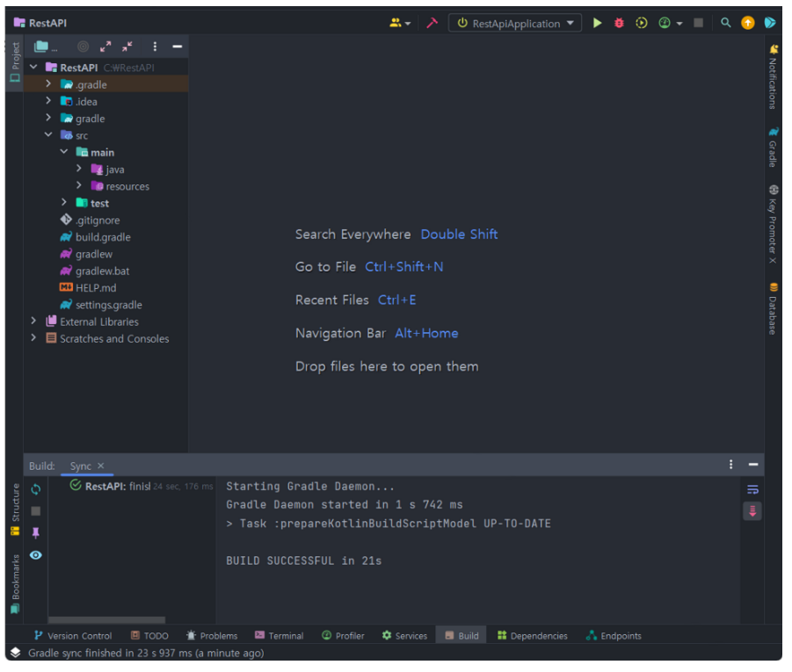Screen dimensions: 792x672
Task: Open project panel options three-dot menu
Action: coord(156,47)
